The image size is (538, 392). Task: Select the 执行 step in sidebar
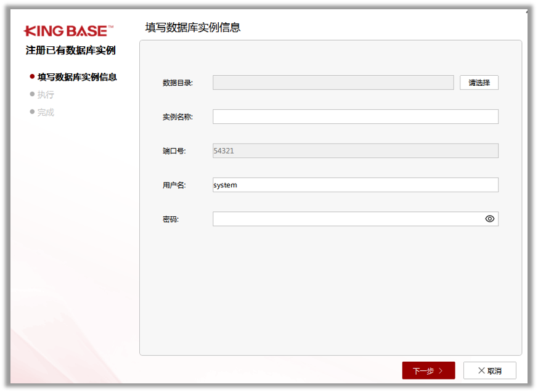coord(44,94)
